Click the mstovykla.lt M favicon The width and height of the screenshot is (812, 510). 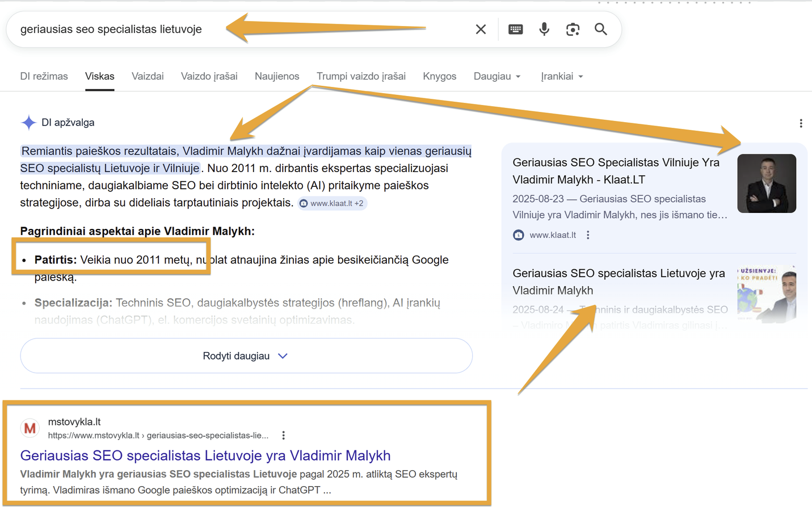pyautogui.click(x=30, y=428)
